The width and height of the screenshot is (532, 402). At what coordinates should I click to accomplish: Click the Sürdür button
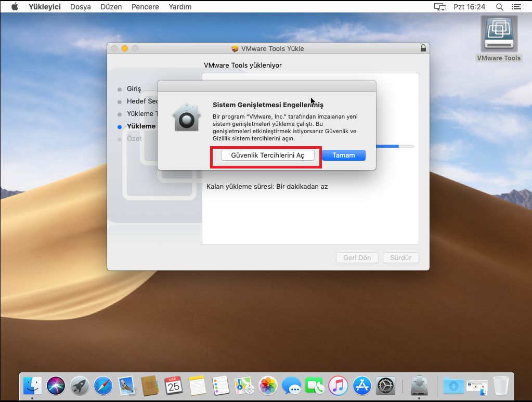click(401, 257)
